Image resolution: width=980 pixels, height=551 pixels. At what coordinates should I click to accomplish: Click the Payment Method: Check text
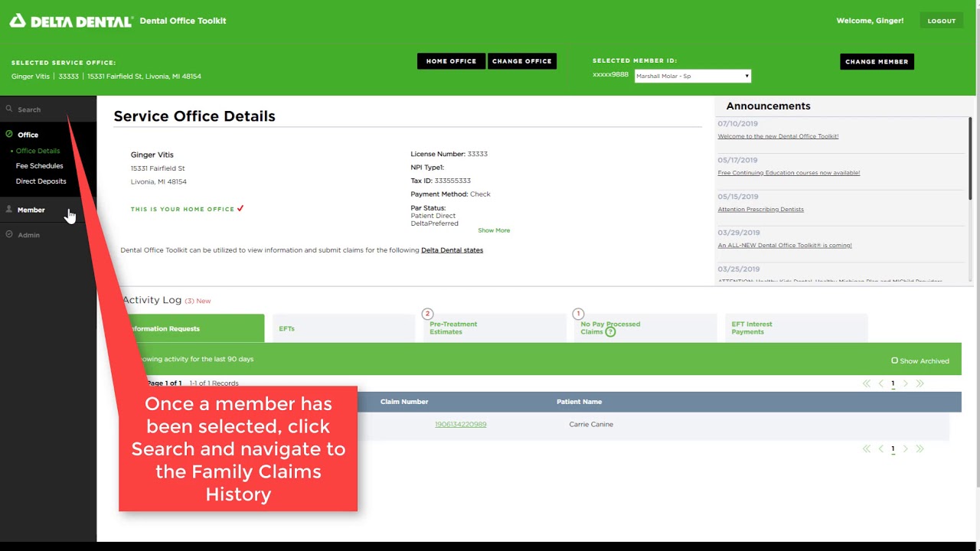click(x=450, y=194)
